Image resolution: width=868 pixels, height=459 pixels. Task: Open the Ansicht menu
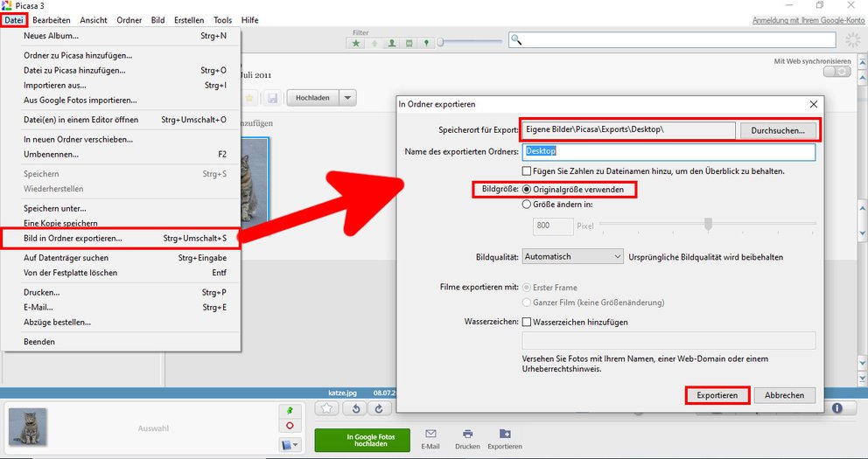94,20
